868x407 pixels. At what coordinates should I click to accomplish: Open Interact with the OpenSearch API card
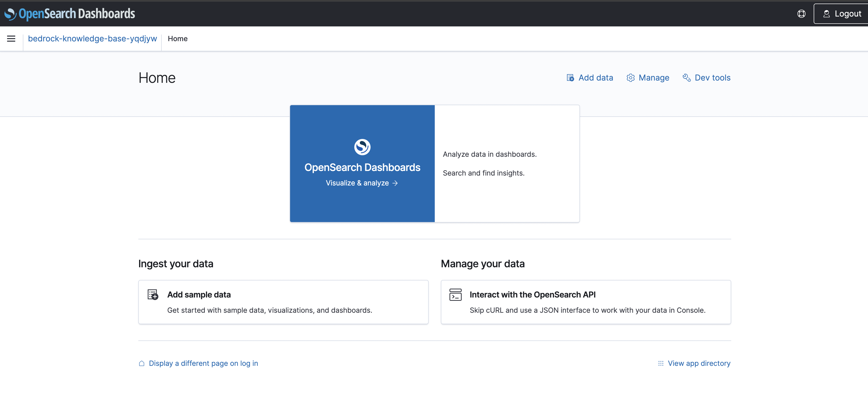(586, 302)
